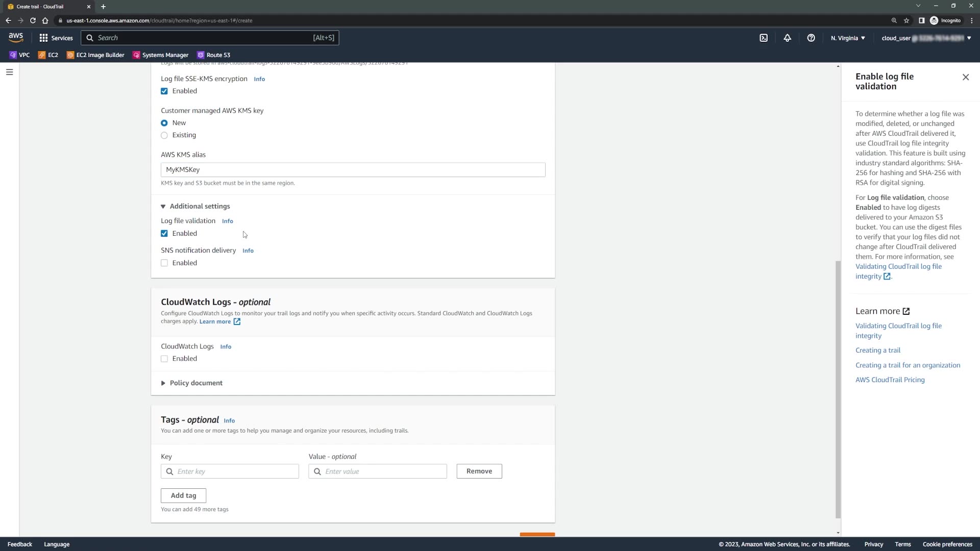980x551 pixels.
Task: Click the Add tag button
Action: point(183,495)
